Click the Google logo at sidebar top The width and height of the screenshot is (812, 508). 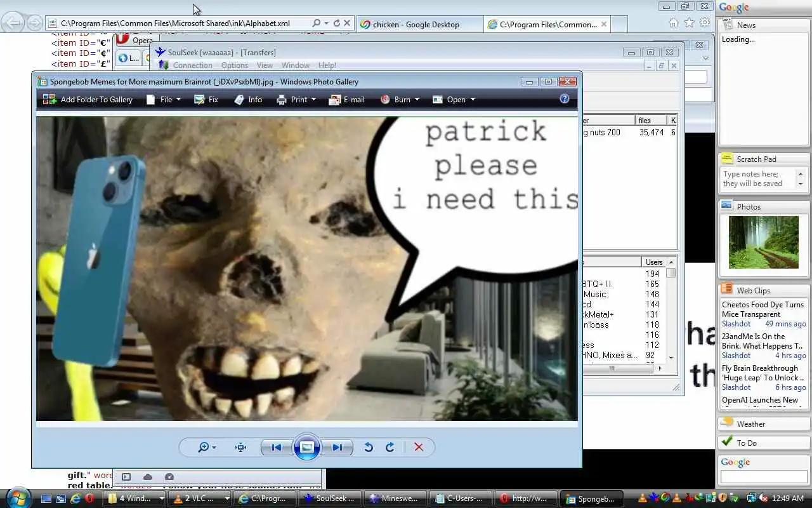pyautogui.click(x=734, y=8)
